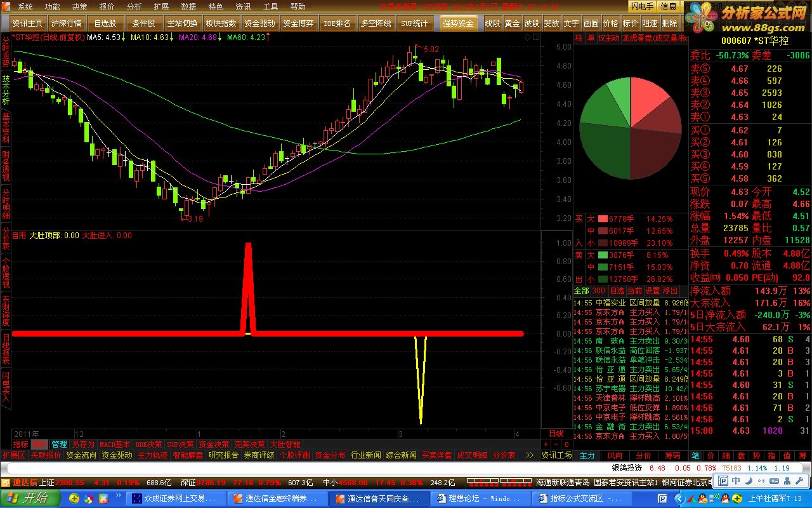Viewport: 812px width, 508px height.
Task: Click the 沪深行情 toolbar button
Action: pyautogui.click(x=67, y=23)
